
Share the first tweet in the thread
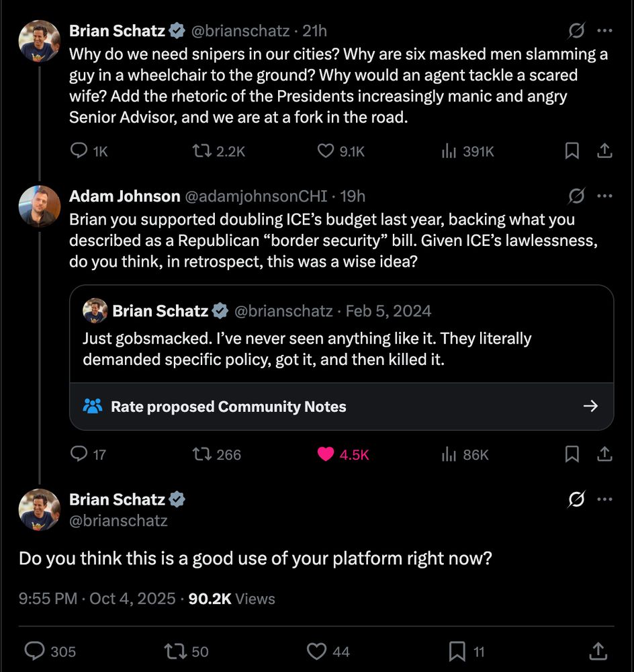[604, 151]
